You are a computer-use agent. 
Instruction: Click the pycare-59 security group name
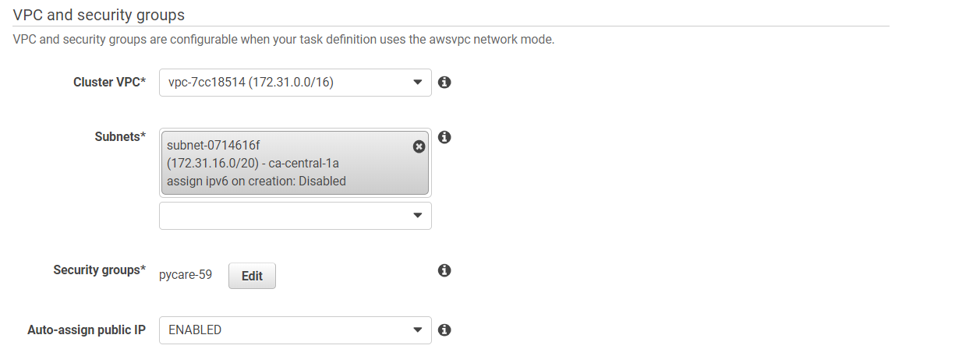[x=185, y=275]
